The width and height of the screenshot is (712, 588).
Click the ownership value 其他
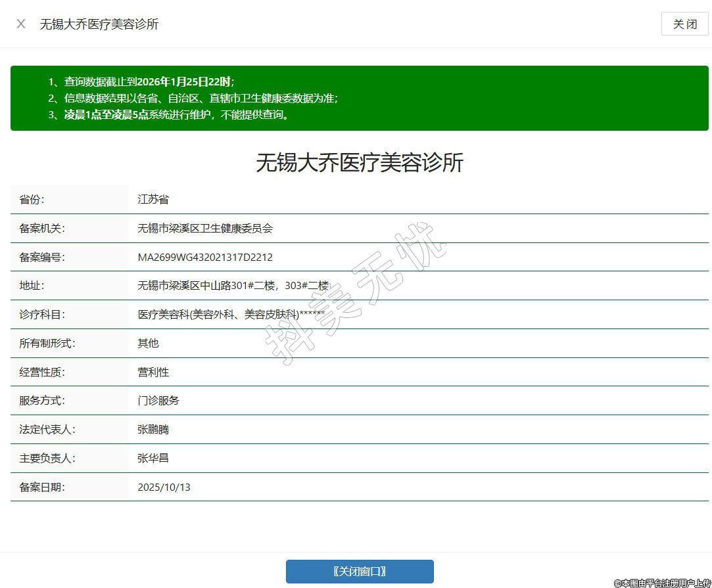point(148,343)
